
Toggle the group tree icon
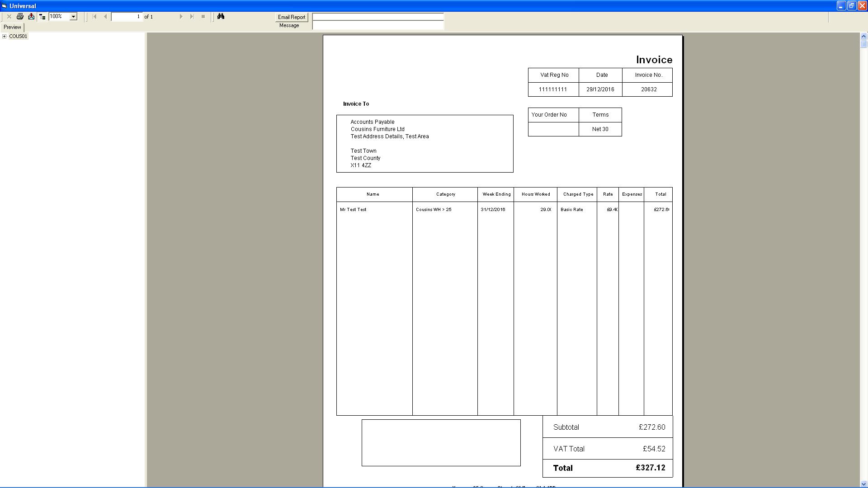coord(42,17)
